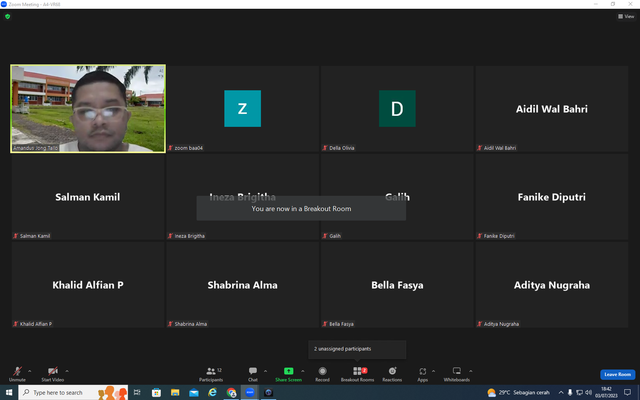Click Aditya Nugraha participant tile
Screen dimensions: 640x400
pos(552,285)
